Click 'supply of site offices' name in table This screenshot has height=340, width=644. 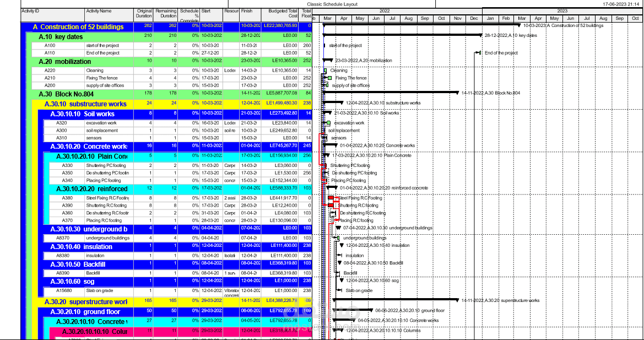pos(105,85)
